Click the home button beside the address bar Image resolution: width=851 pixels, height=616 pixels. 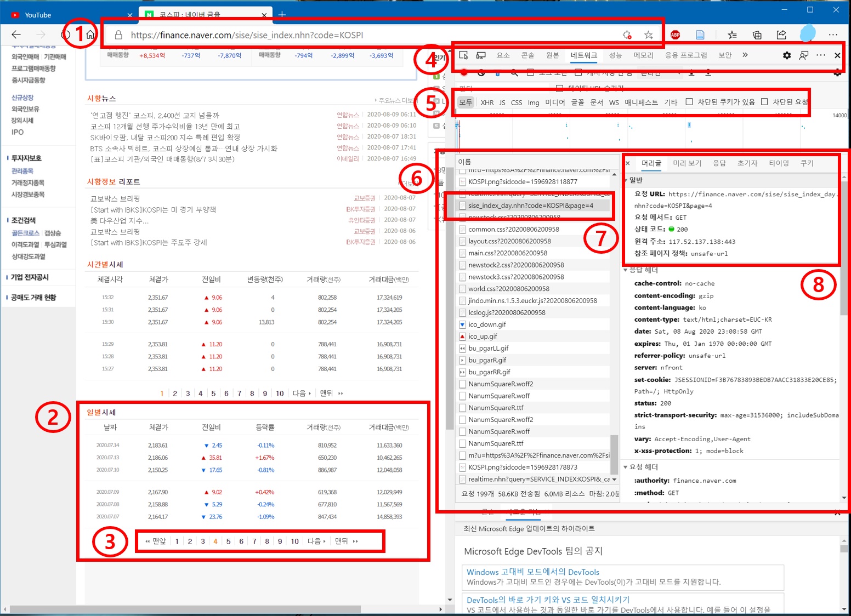91,35
